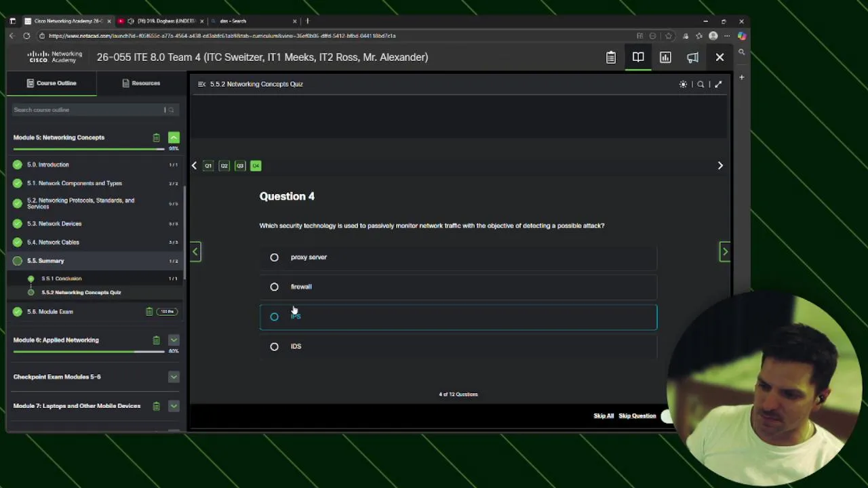Click the Module 5 clipboard icon
The height and width of the screenshot is (488, 868).
(x=156, y=138)
